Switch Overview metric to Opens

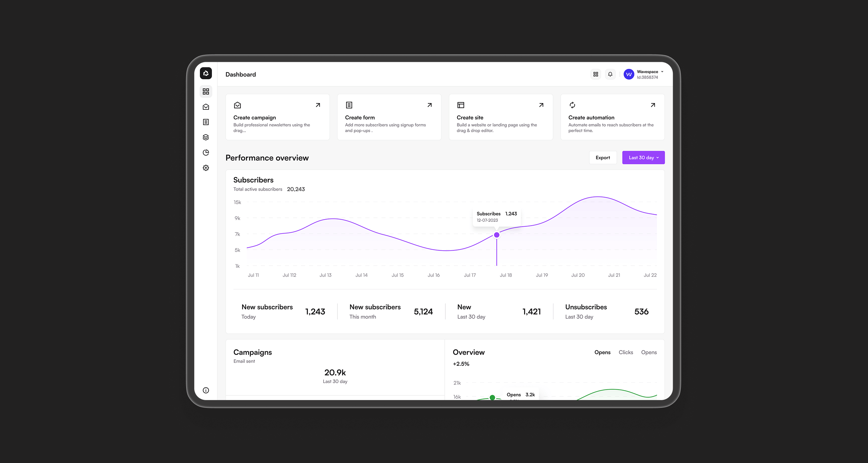[602, 352]
